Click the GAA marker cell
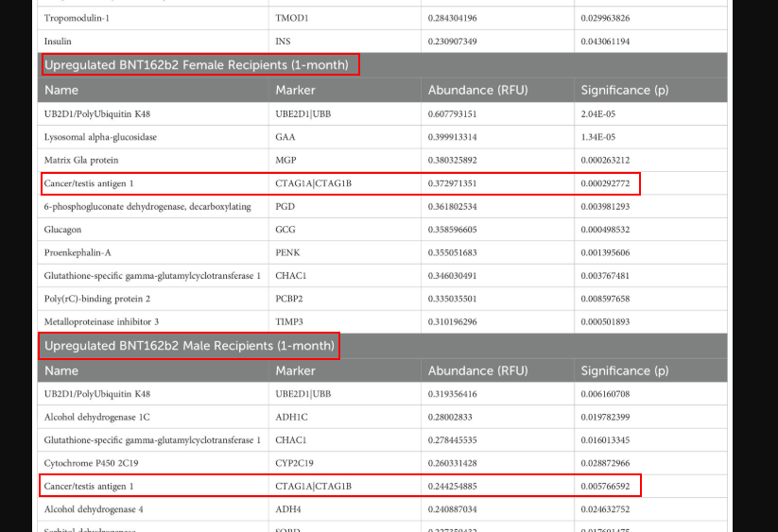The height and width of the screenshot is (532, 778). (x=285, y=137)
